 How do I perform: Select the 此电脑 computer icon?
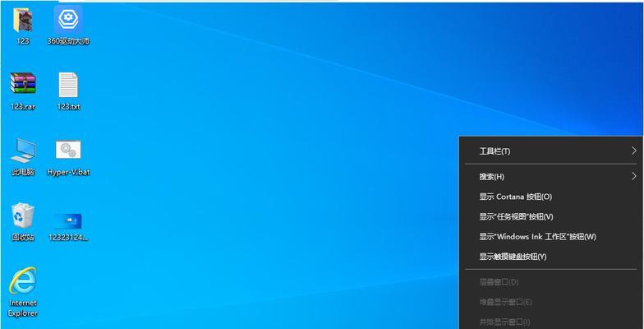[x=23, y=150]
